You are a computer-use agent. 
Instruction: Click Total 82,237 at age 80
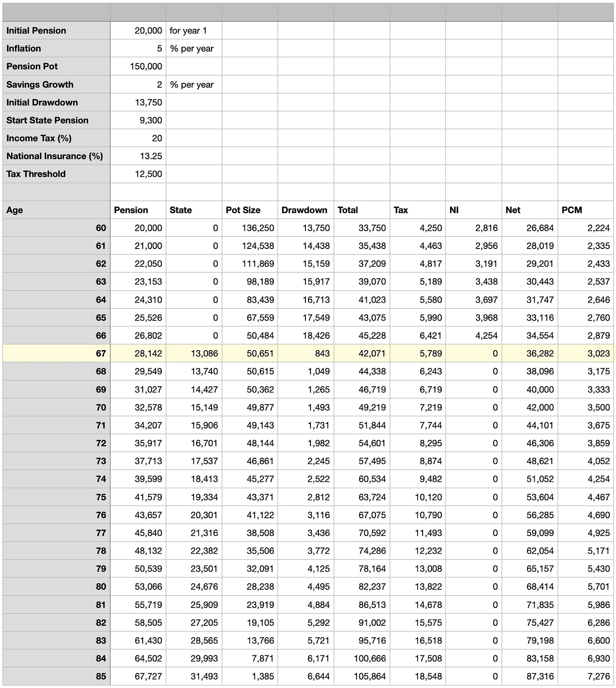(x=362, y=587)
